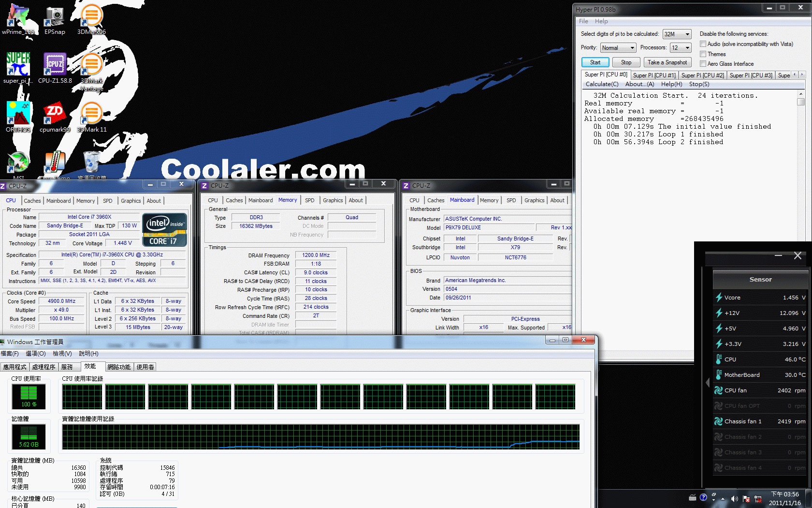
Task: Open the CPU-Z 1.58.8 desktop shortcut
Action: click(x=55, y=68)
